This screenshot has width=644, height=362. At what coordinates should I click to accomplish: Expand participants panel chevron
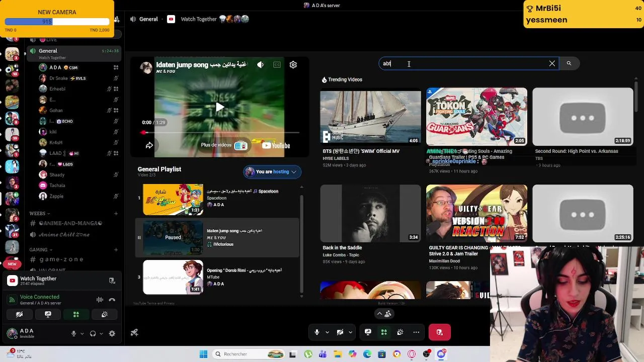pos(384,314)
